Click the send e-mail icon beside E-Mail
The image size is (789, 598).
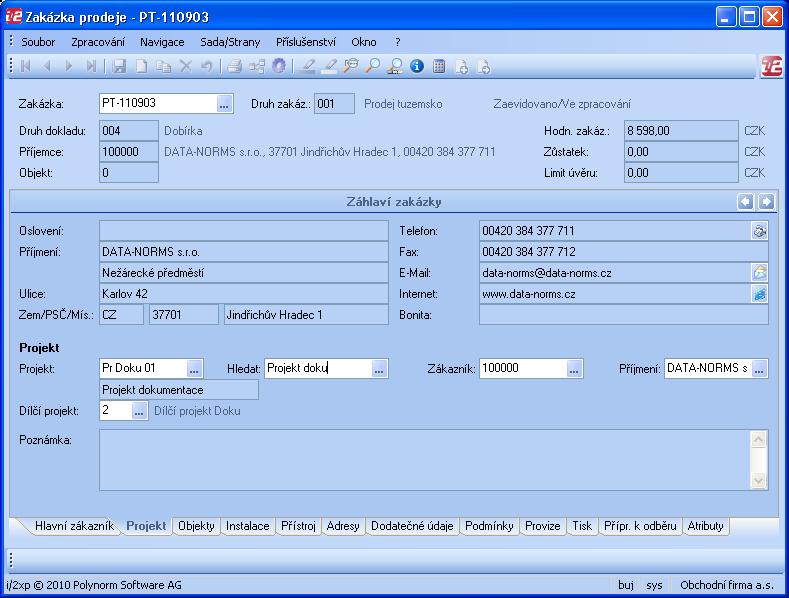(x=759, y=273)
